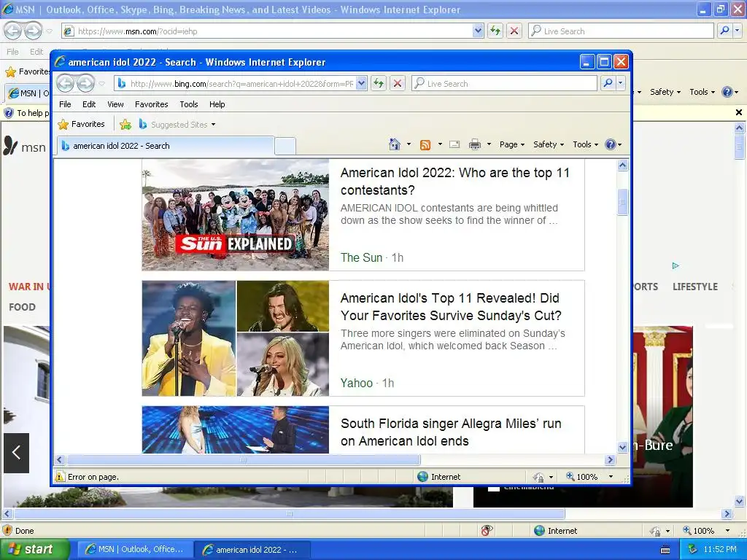This screenshot has width=747, height=560.
Task: Open the Edit menu in Bing window
Action: coord(88,104)
